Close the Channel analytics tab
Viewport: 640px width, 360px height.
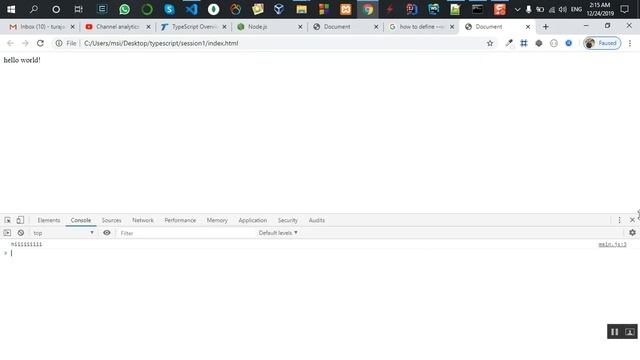[149, 27]
